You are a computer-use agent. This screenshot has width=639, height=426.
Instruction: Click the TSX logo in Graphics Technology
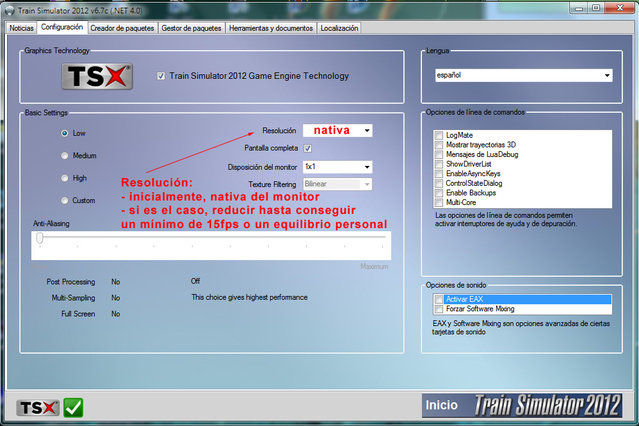(96, 76)
